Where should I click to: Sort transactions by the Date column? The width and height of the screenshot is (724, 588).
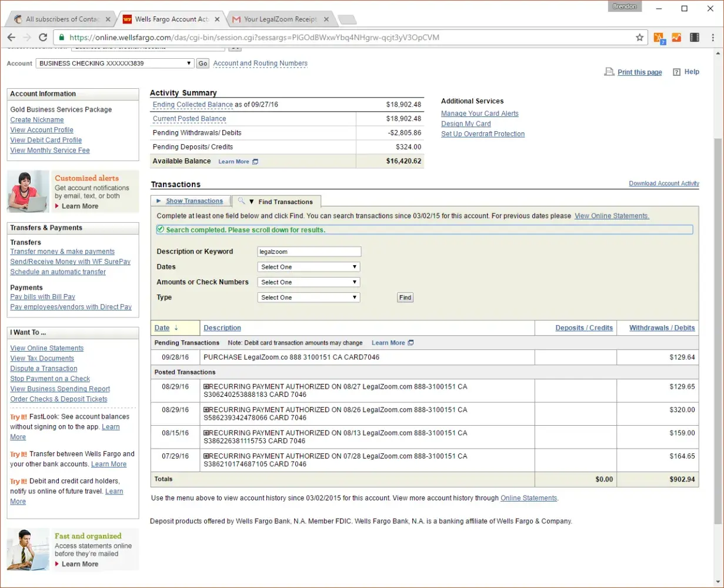click(162, 328)
